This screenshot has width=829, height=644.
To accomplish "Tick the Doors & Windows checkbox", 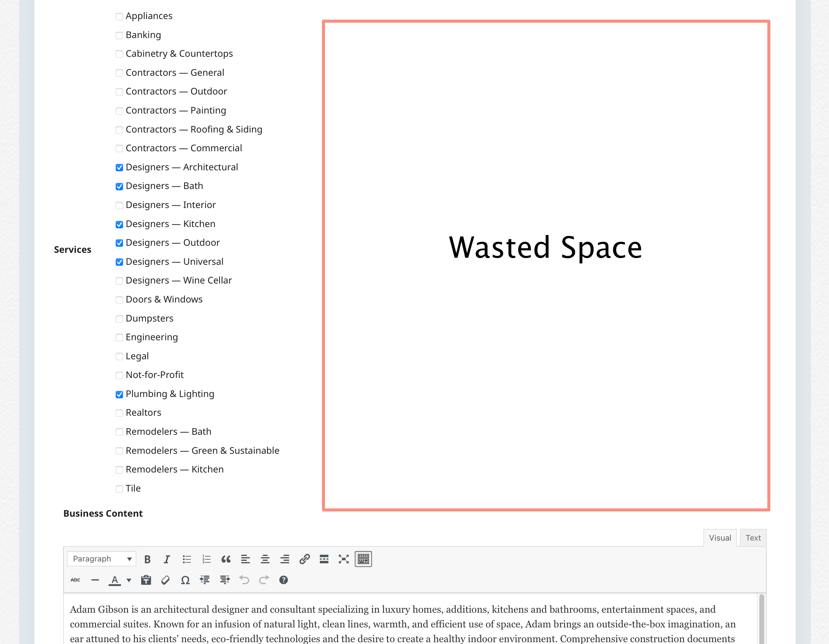I will click(x=119, y=300).
